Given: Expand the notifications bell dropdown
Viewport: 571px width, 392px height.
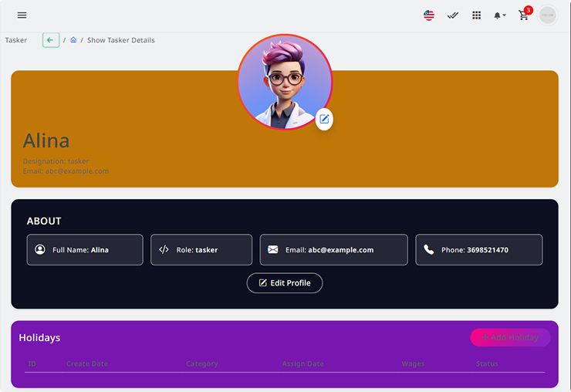Looking at the screenshot, I should [500, 15].
